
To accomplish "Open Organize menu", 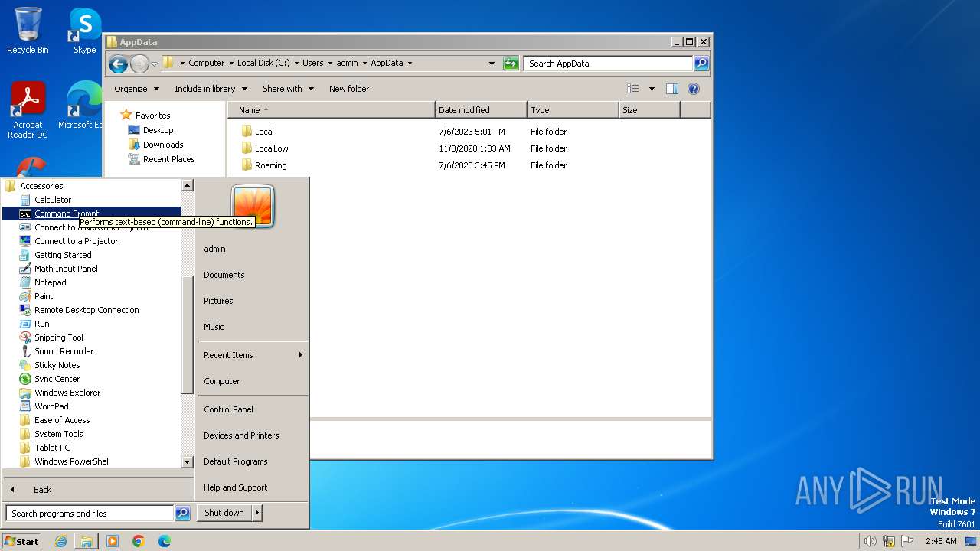I will 136,89.
